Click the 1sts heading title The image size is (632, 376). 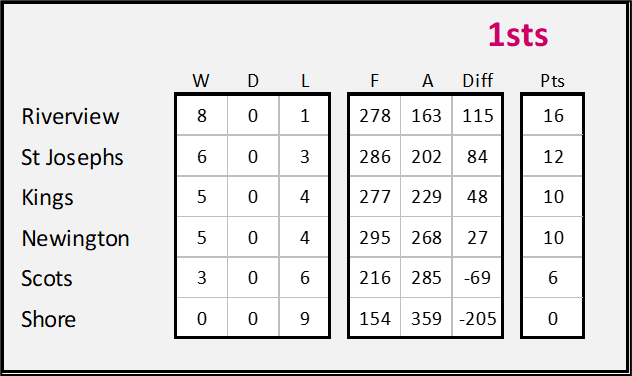[x=518, y=35]
